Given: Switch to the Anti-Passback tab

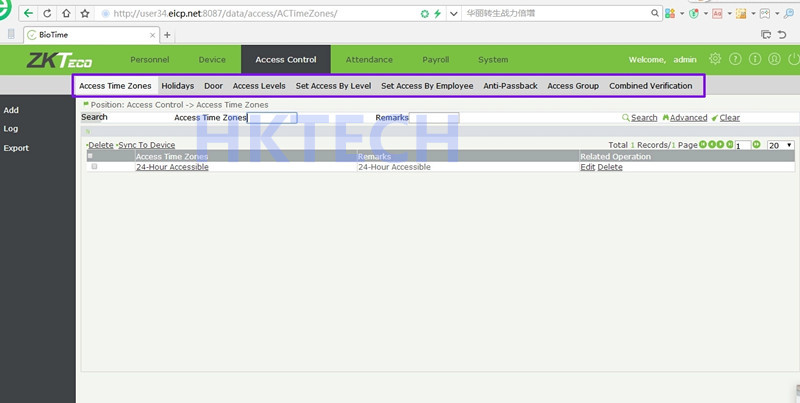Looking at the screenshot, I should pos(510,86).
